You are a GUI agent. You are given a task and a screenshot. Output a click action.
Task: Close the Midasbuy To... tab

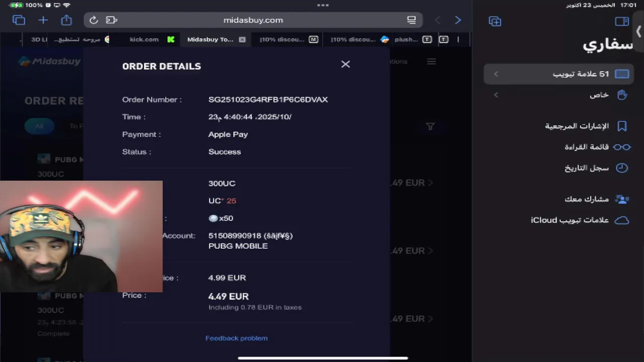(242, 39)
